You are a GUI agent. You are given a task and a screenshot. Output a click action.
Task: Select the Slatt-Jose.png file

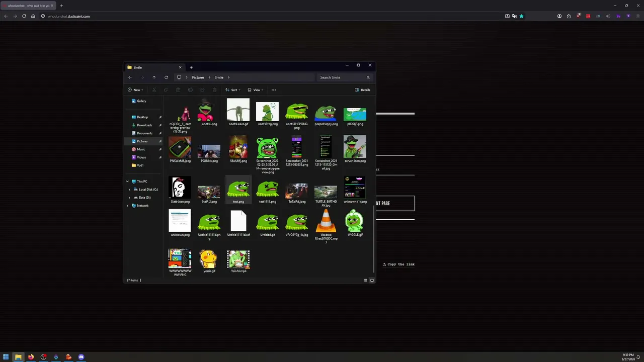coord(180,190)
